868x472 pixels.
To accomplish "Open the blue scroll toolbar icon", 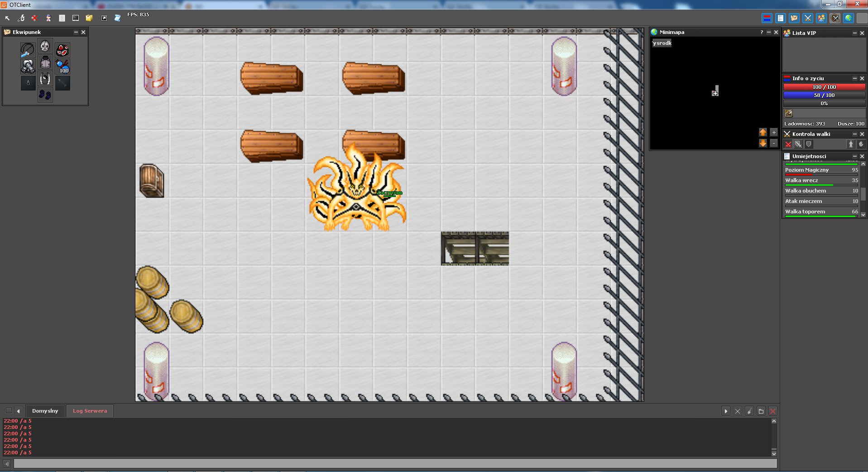I will coord(118,18).
